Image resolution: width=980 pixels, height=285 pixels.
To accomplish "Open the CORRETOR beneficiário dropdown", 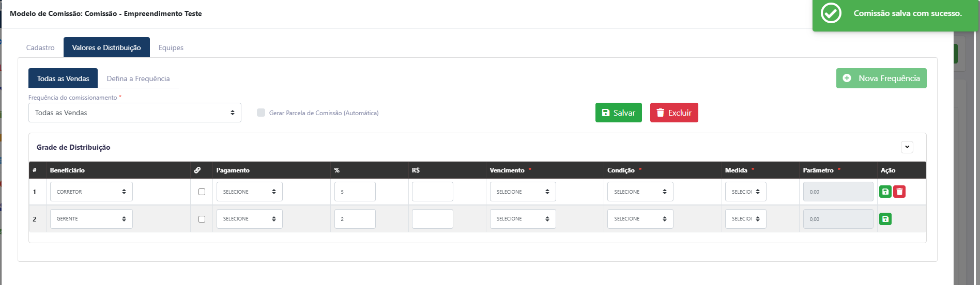I will point(91,192).
